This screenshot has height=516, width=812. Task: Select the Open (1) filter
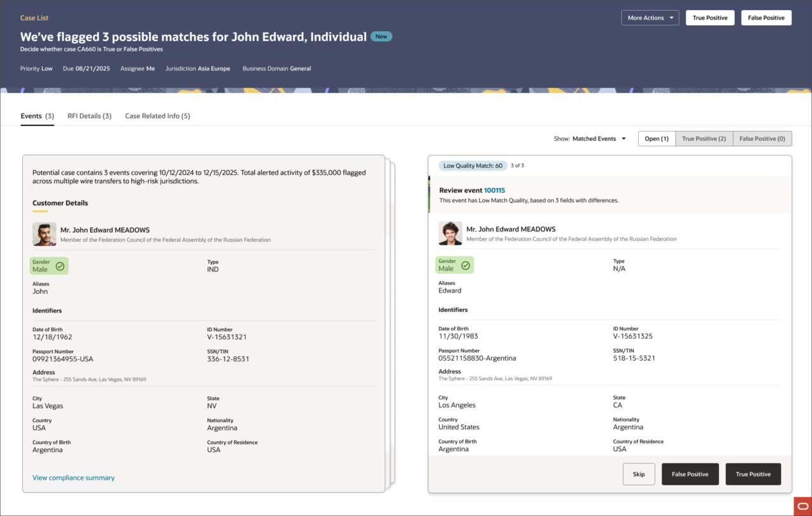point(657,139)
